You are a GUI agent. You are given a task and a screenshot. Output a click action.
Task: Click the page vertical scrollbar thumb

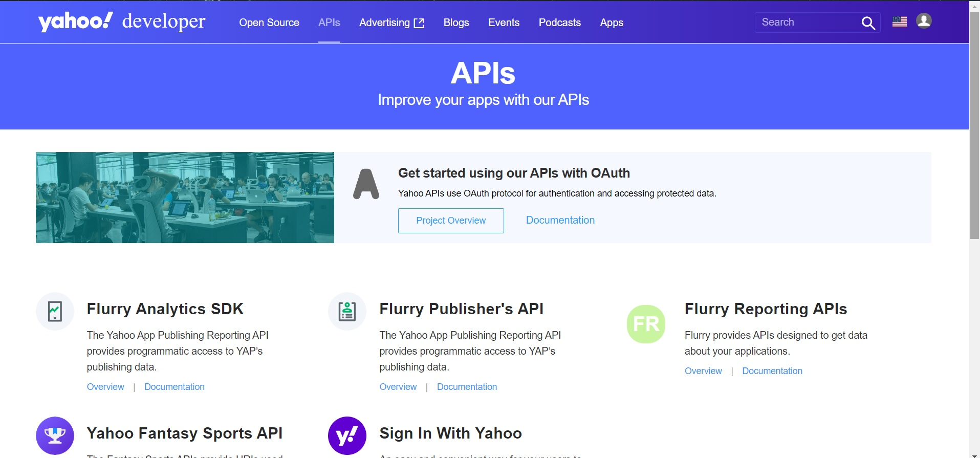[975, 125]
